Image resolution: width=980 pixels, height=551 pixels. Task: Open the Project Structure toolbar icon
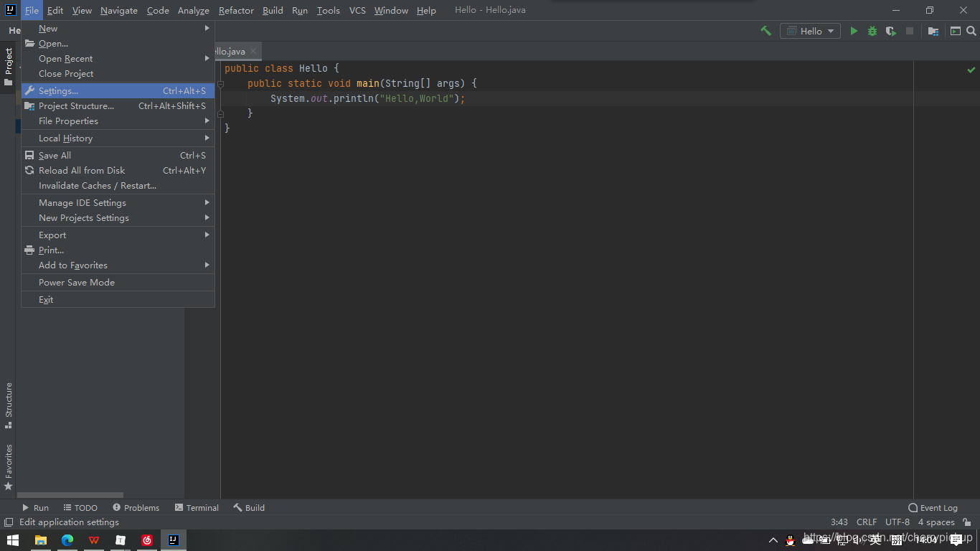click(x=933, y=31)
